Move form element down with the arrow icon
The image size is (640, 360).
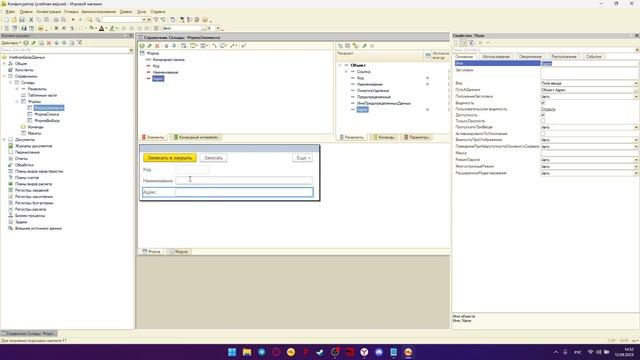(x=174, y=46)
